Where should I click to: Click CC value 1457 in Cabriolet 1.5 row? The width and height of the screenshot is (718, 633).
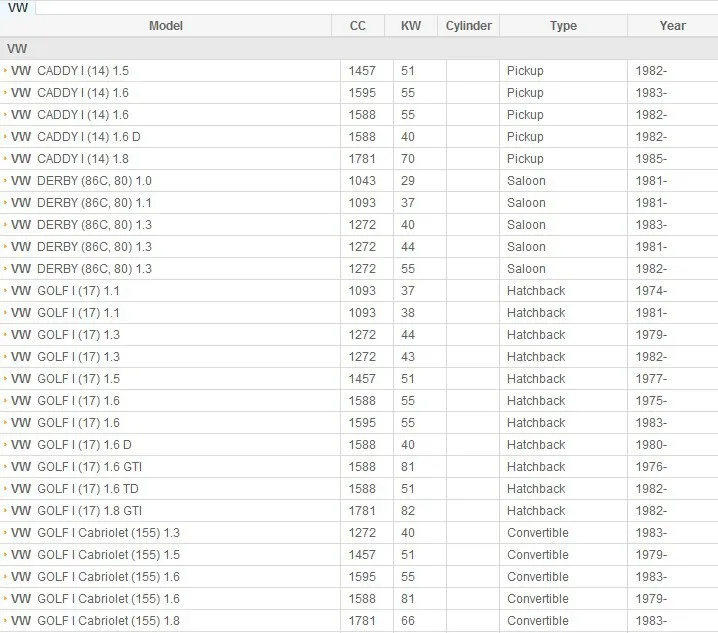362,555
